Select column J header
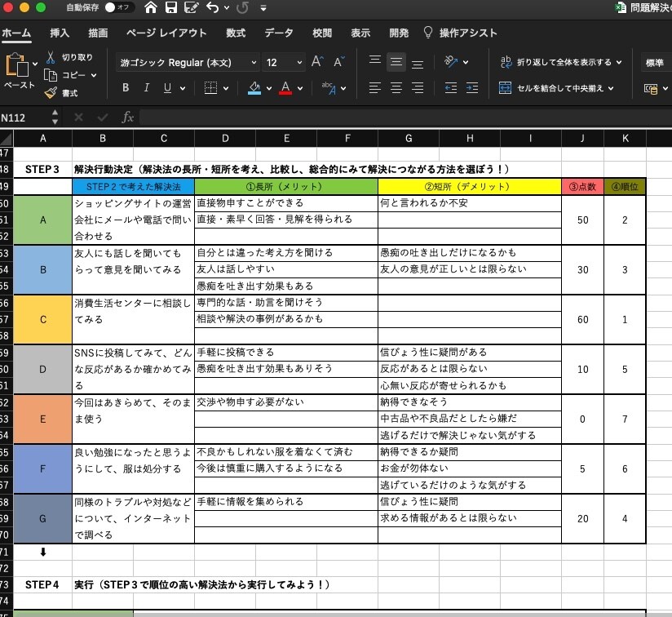This screenshot has width=672, height=617. 582,139
